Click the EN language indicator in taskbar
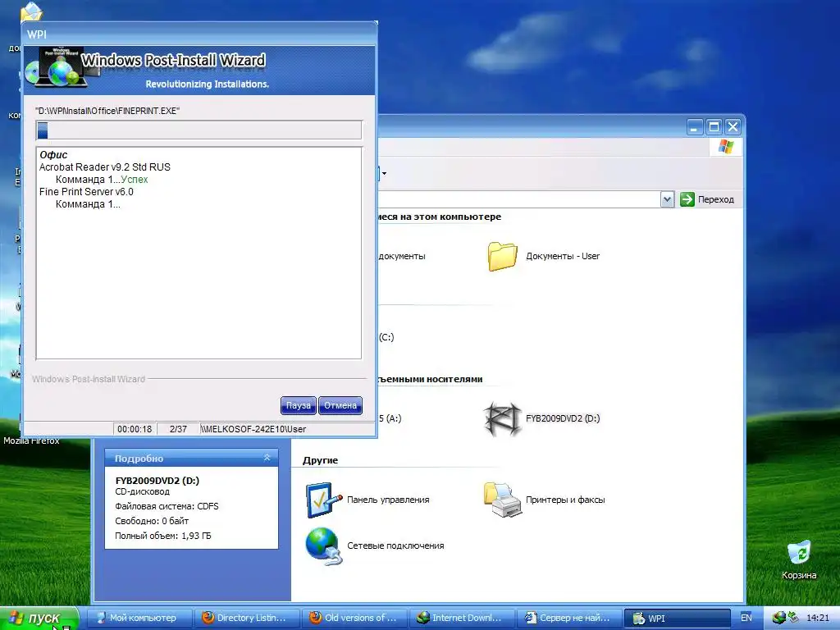 click(746, 618)
